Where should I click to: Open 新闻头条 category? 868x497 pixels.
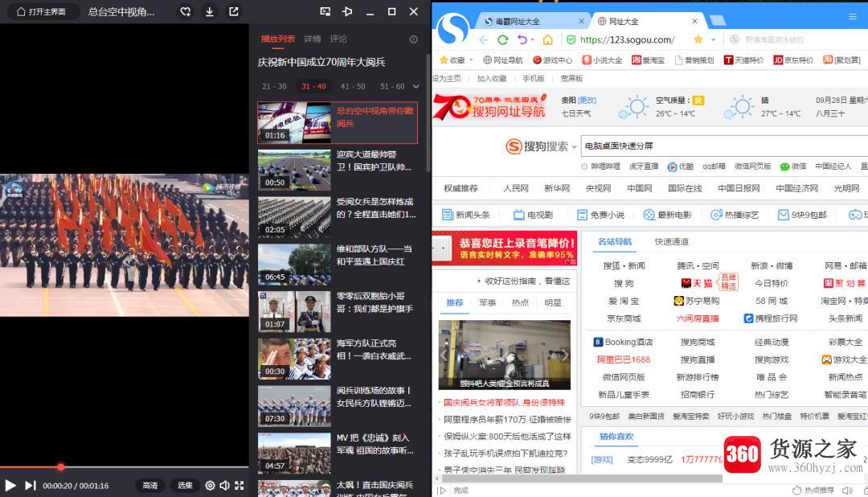tap(466, 215)
